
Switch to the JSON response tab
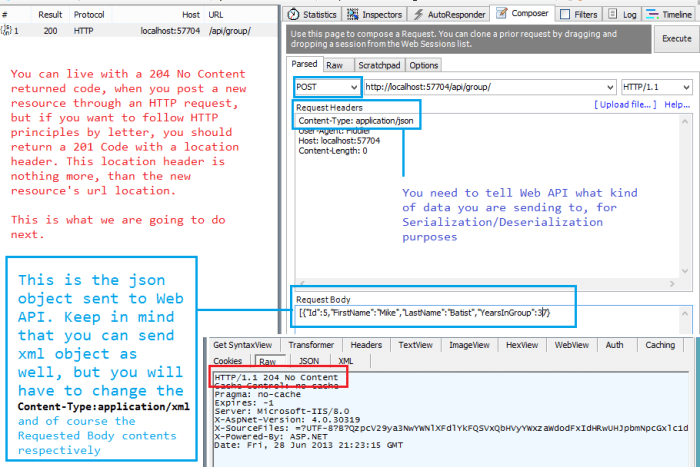309,361
